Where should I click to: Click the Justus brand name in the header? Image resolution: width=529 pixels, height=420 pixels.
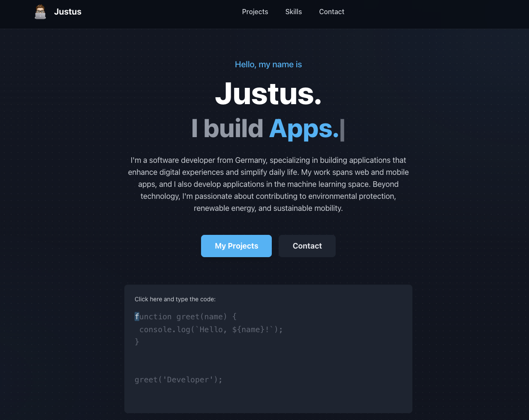[x=68, y=12]
